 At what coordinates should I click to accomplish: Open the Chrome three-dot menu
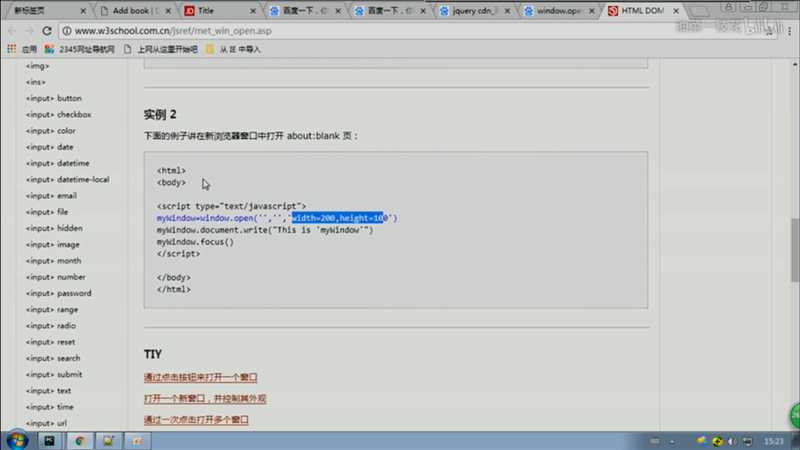[789, 31]
